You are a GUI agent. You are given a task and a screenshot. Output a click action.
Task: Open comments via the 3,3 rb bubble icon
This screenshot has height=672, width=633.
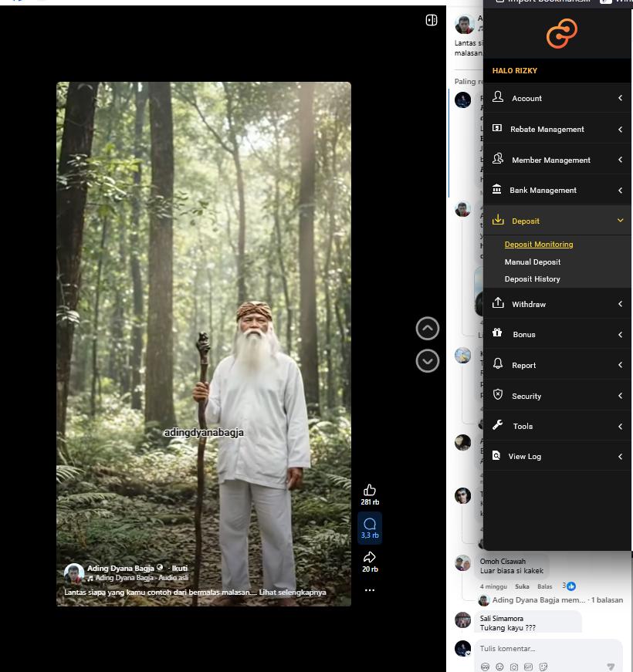click(370, 524)
